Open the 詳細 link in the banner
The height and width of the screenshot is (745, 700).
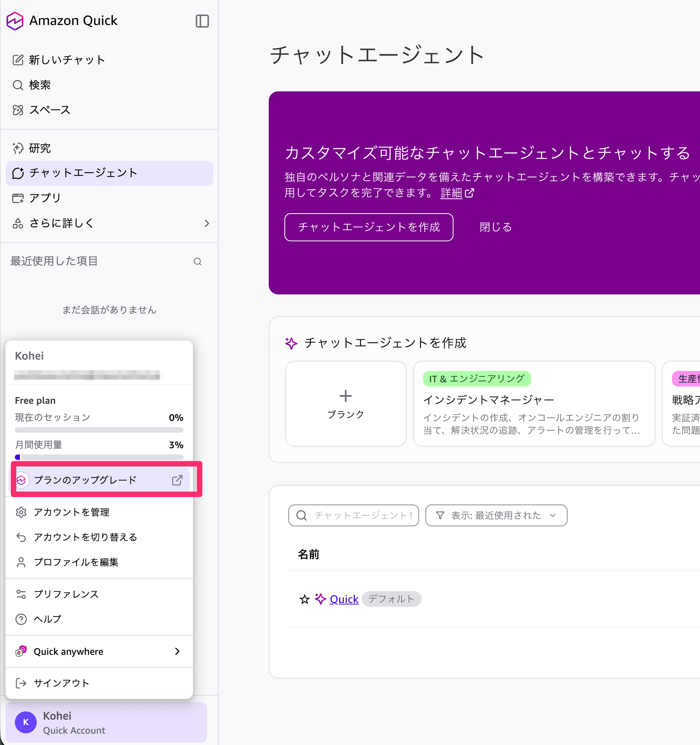point(457,193)
